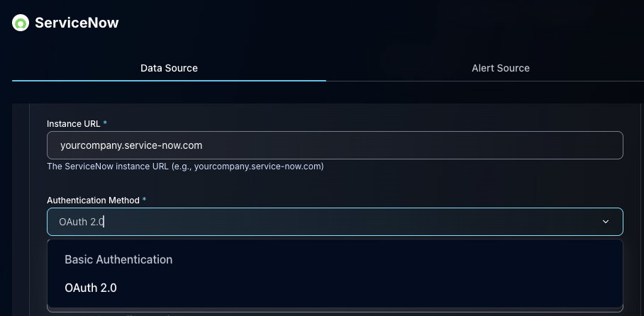Click the green ServiceNow logo icon
The width and height of the screenshot is (644, 316).
[21, 23]
